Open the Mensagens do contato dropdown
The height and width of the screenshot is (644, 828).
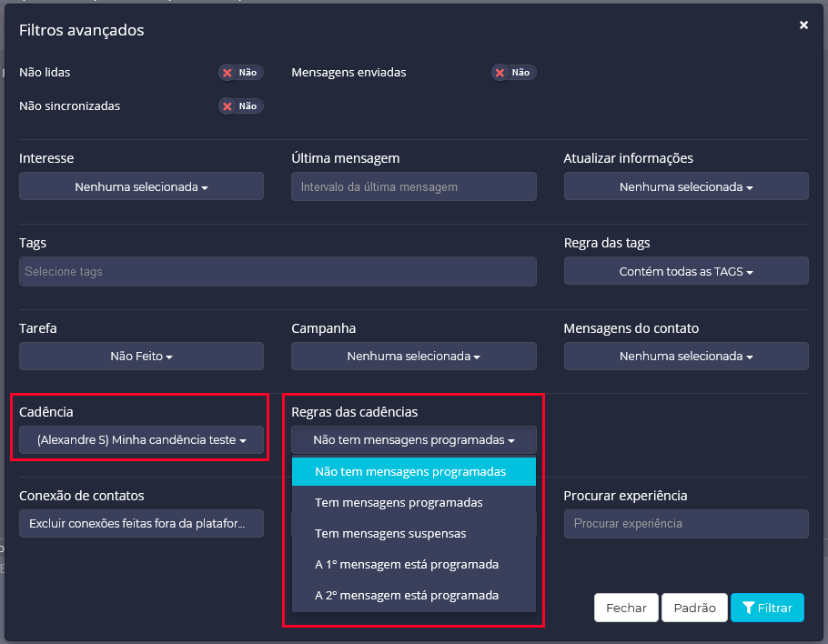click(x=686, y=356)
